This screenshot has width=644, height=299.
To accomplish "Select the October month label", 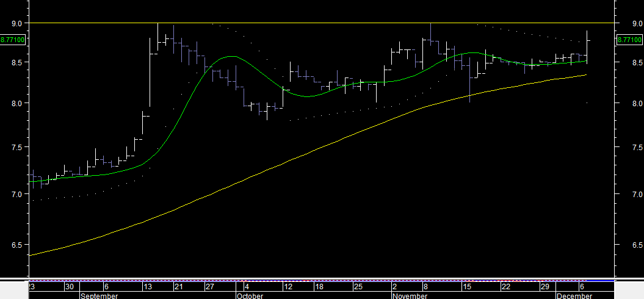I will (250, 296).
